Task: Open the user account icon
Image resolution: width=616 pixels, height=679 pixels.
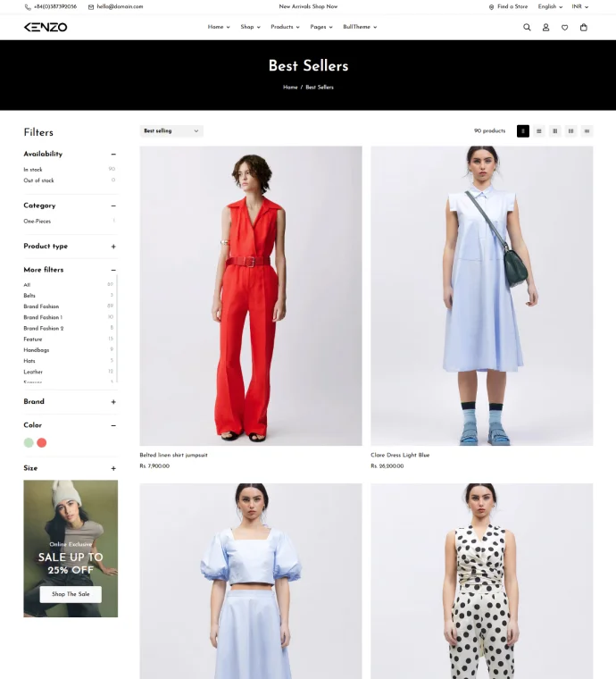Action: click(545, 28)
